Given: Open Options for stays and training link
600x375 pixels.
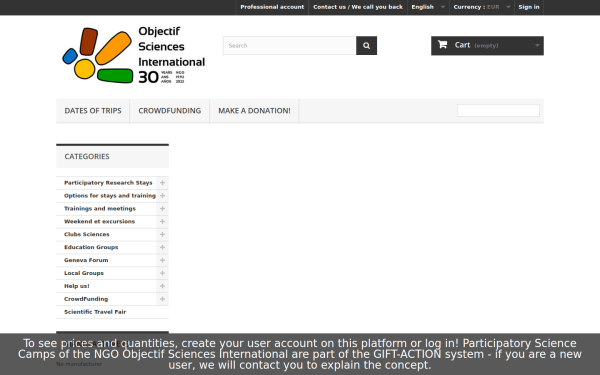Looking at the screenshot, I should (110, 196).
